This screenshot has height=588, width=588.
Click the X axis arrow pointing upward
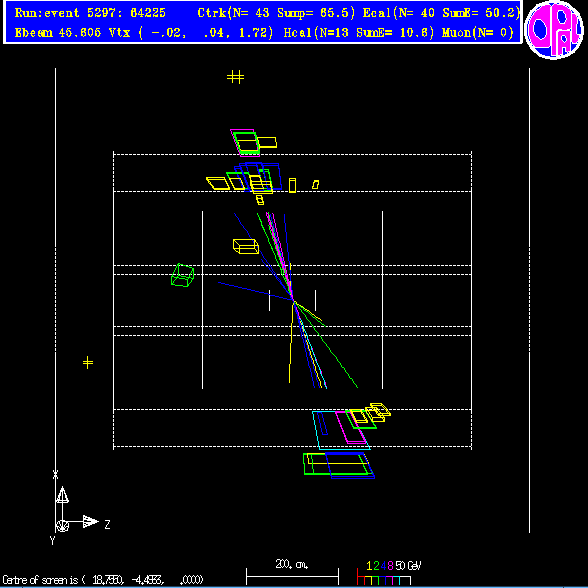tap(62, 495)
